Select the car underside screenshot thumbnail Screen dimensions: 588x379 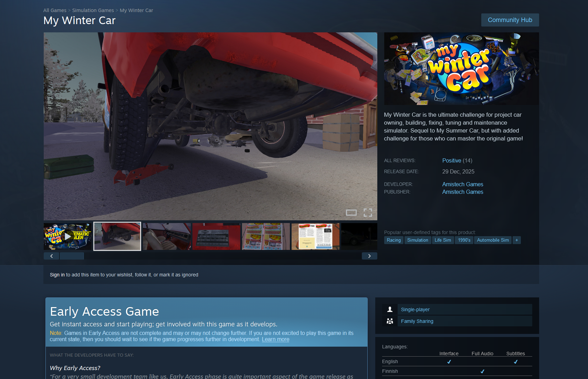click(117, 236)
